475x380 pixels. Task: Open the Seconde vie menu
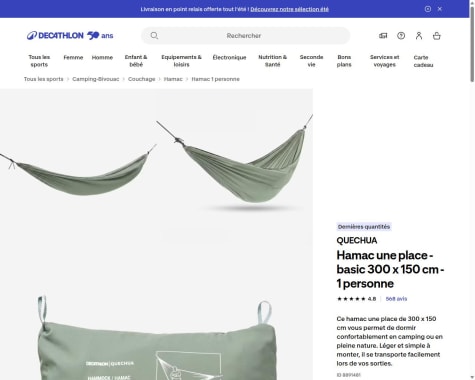click(311, 61)
